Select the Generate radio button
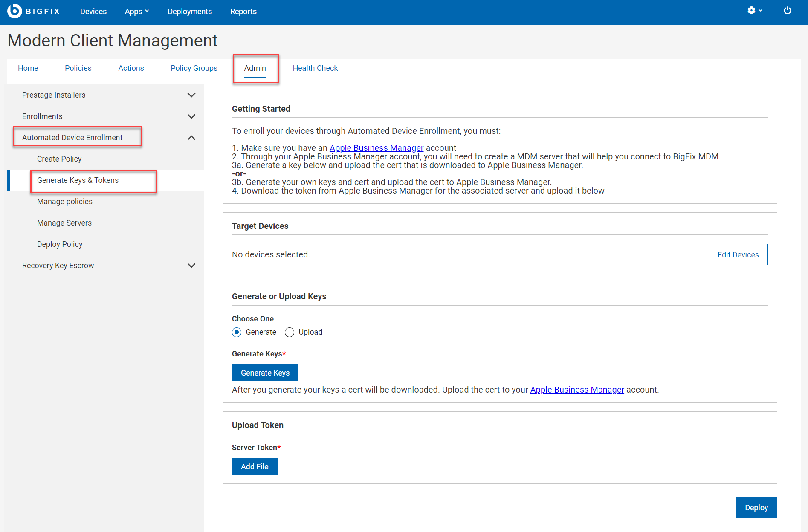 (x=237, y=332)
